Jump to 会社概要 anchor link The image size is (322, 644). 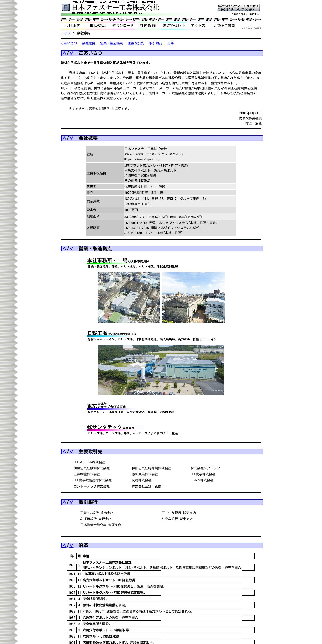pyautogui.click(x=89, y=43)
